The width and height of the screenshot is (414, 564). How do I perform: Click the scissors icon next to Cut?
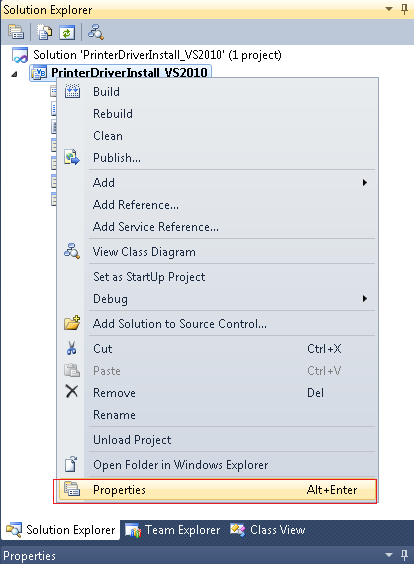(x=72, y=348)
